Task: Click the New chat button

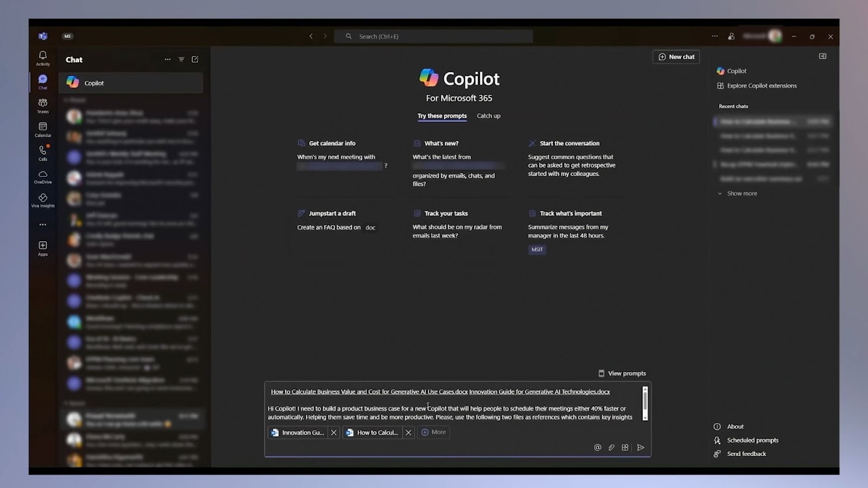Action: tap(676, 56)
